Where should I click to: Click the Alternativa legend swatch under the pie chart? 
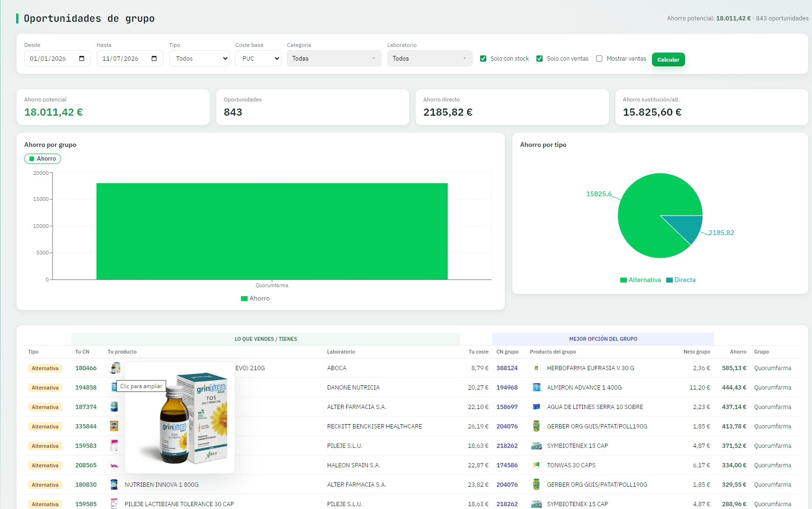[x=624, y=280]
